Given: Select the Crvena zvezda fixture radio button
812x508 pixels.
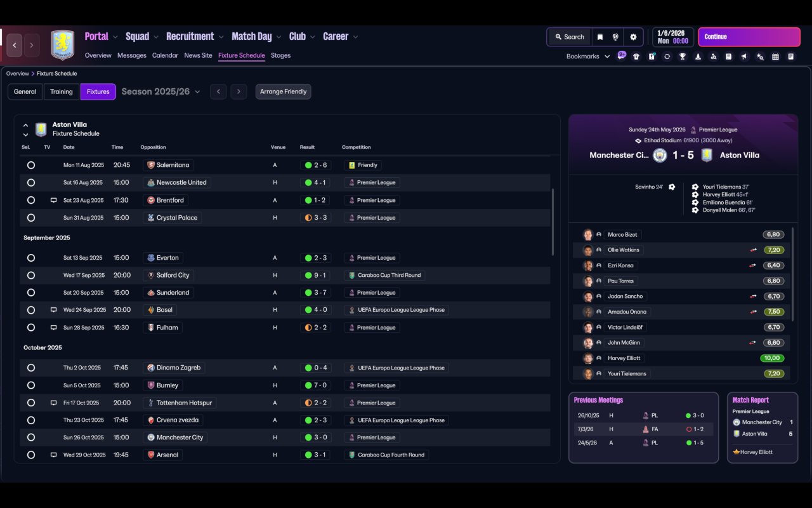Looking at the screenshot, I should click(x=30, y=420).
